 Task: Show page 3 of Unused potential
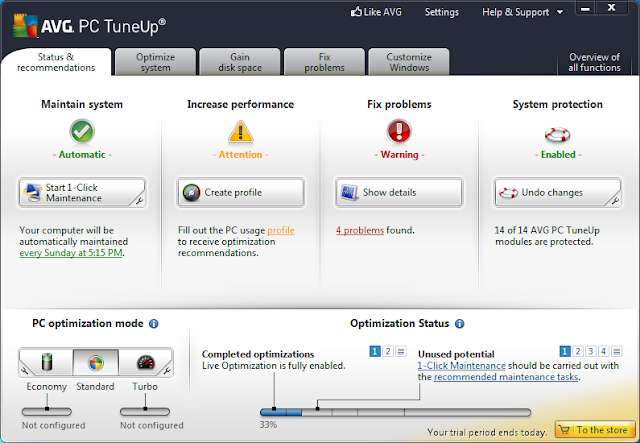591,351
